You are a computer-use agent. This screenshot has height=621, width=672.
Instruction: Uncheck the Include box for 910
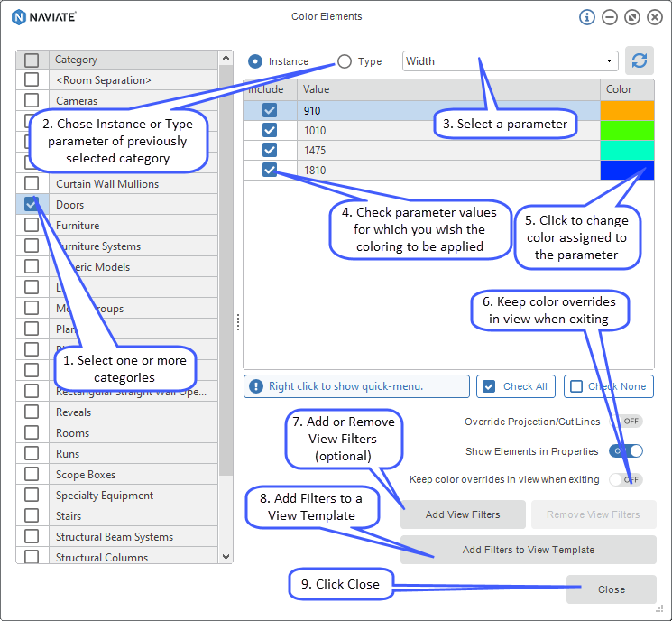coord(270,110)
